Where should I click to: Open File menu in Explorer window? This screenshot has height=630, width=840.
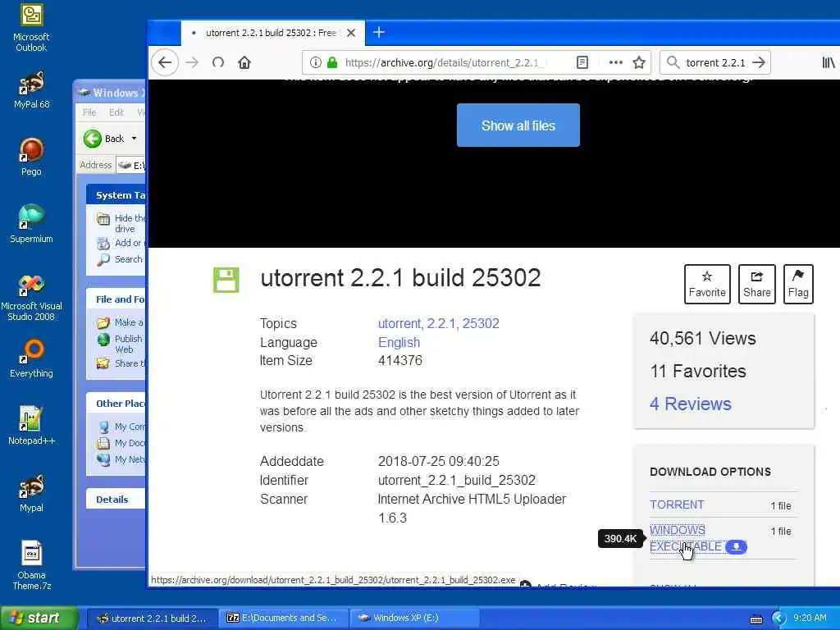pyautogui.click(x=89, y=112)
